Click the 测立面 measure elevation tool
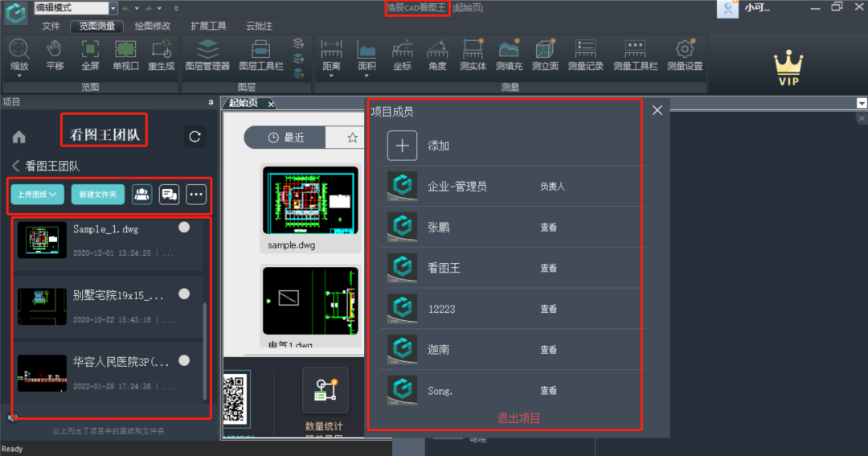The width and height of the screenshot is (868, 456). (x=545, y=54)
